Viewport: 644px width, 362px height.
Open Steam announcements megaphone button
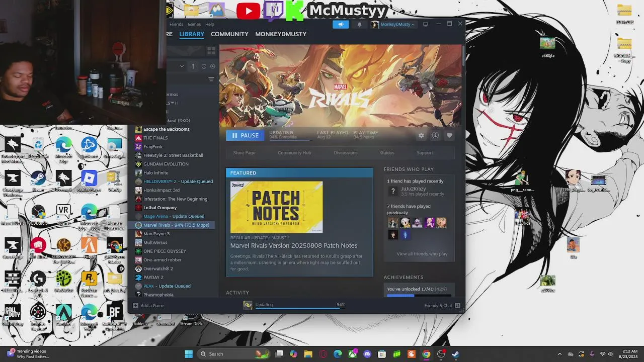341,24
